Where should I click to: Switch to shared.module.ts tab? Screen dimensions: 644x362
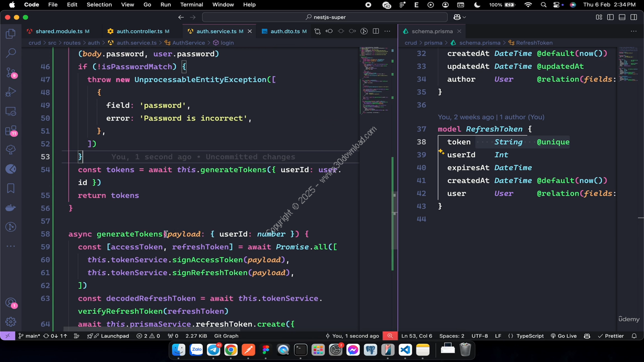(x=58, y=31)
